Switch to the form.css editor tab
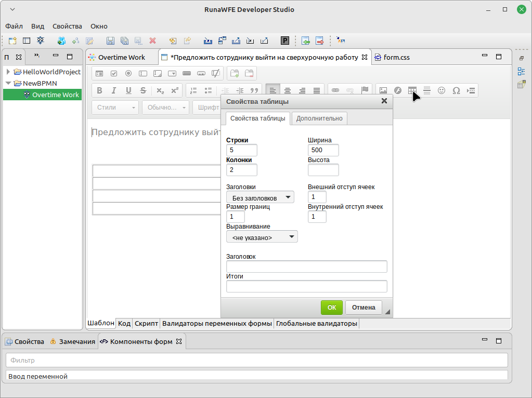 tap(392, 57)
